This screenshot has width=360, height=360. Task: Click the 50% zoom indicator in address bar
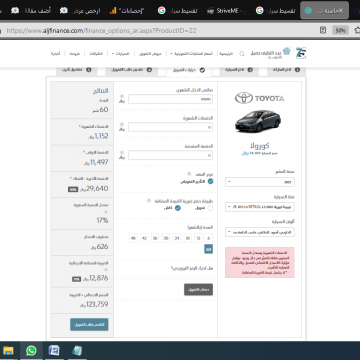(340, 30)
